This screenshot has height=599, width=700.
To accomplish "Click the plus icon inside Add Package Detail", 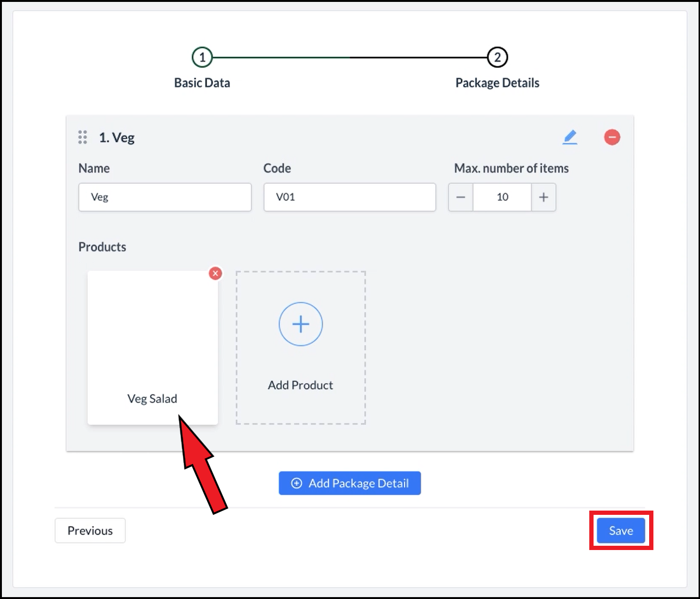I will (x=297, y=483).
